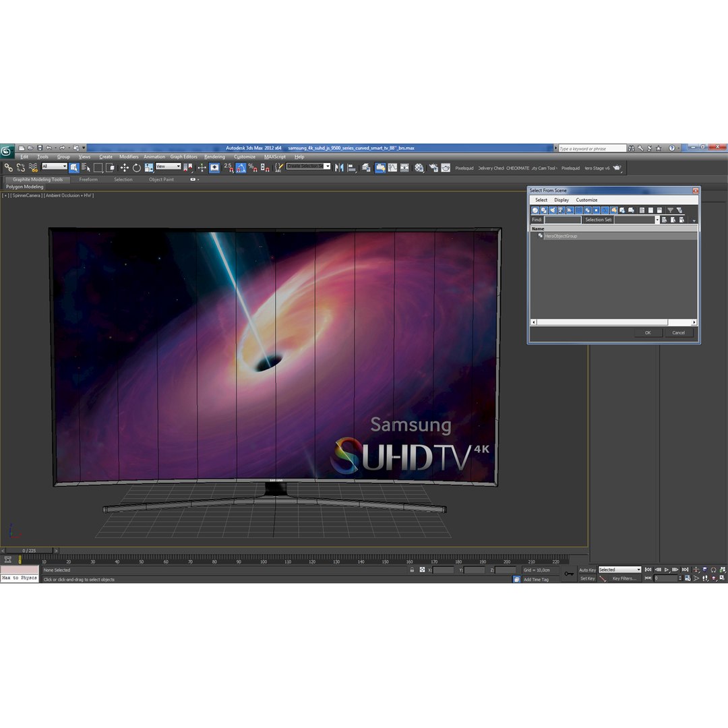The height and width of the screenshot is (728, 728).
Task: Open the Edit menu
Action: 24,156
